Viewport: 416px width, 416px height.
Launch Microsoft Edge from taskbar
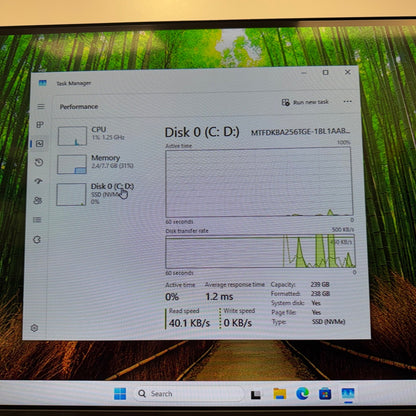[x=302, y=394]
